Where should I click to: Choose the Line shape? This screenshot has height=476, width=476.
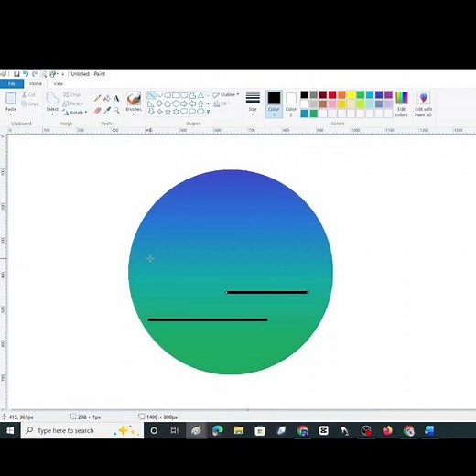coord(151,95)
